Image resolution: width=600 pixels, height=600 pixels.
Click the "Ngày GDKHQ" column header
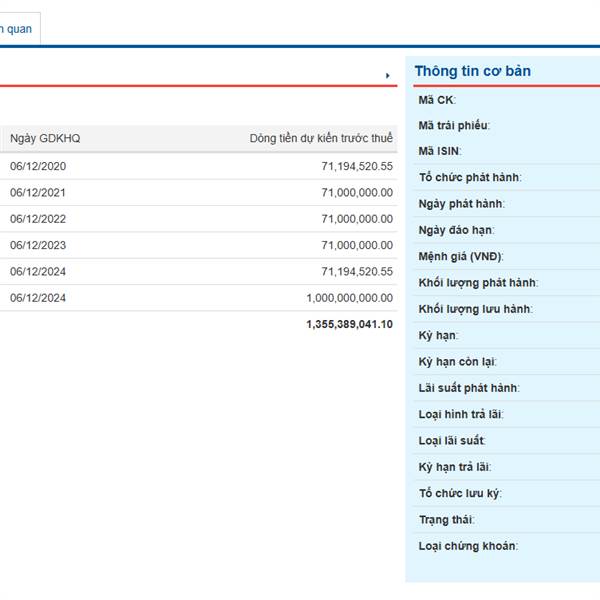[x=45, y=139]
